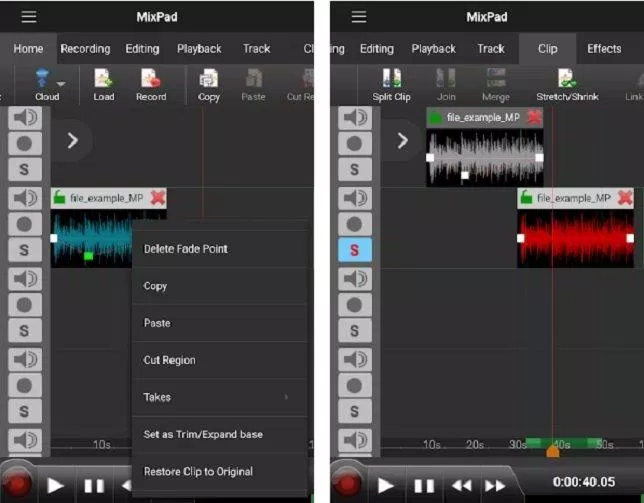
Task: Select Set as Trim/Expand base
Action: pyautogui.click(x=220, y=434)
